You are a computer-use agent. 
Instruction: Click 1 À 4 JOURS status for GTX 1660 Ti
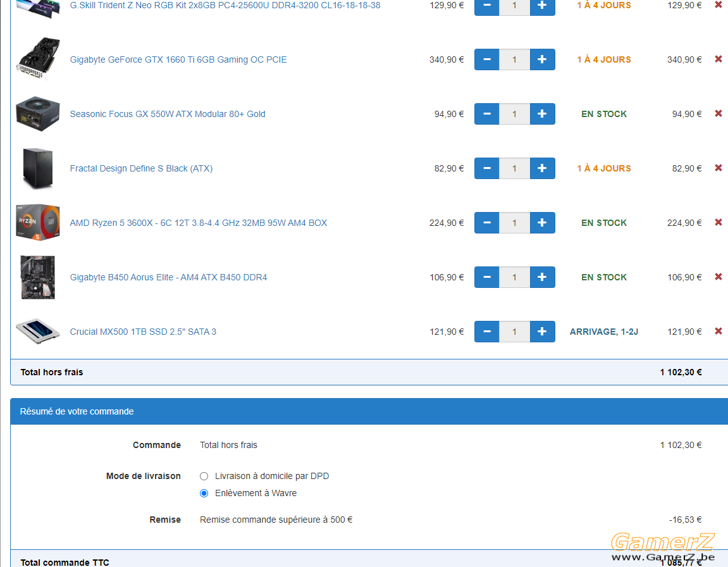click(x=604, y=59)
